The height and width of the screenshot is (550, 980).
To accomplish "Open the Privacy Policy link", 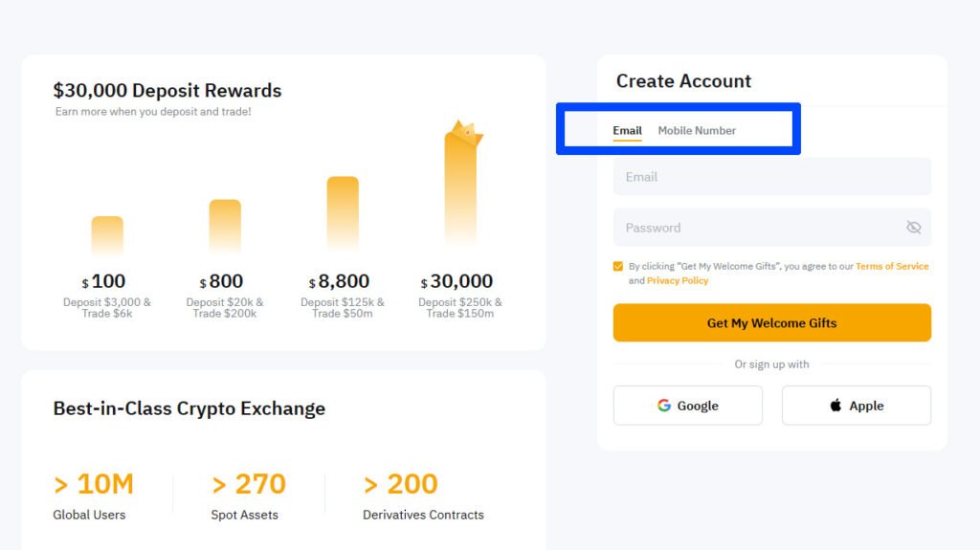I will [x=678, y=280].
